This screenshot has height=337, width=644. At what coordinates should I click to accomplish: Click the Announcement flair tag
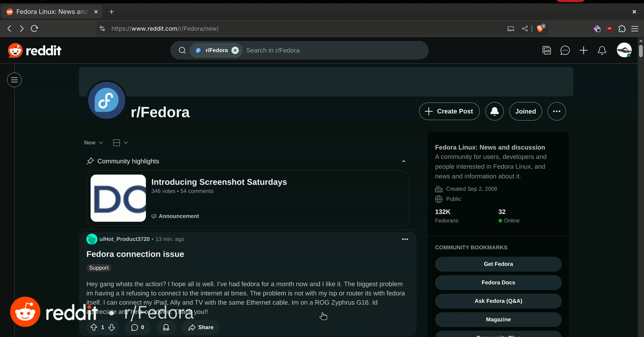point(175,216)
